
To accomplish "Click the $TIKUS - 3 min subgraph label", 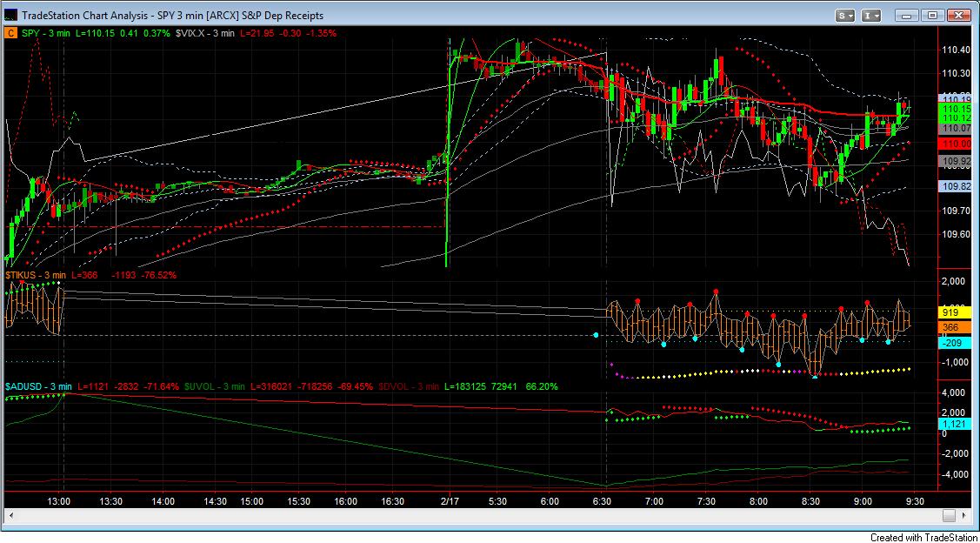I will 36,275.
